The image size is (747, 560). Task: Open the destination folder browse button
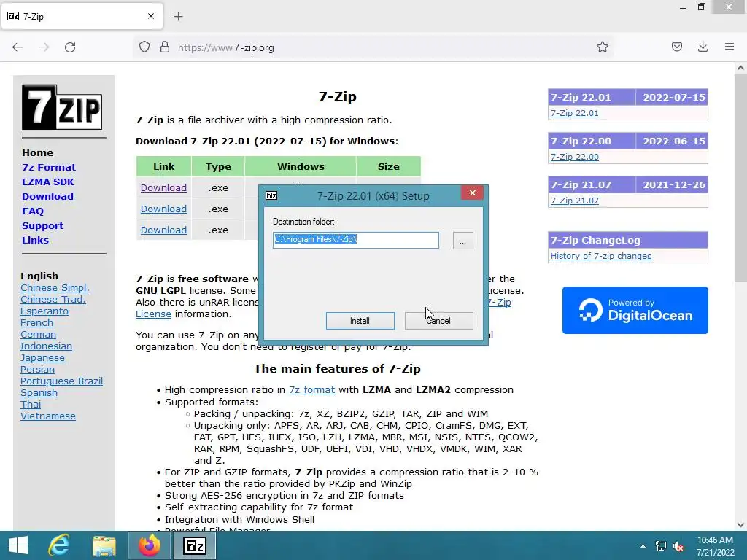point(462,241)
